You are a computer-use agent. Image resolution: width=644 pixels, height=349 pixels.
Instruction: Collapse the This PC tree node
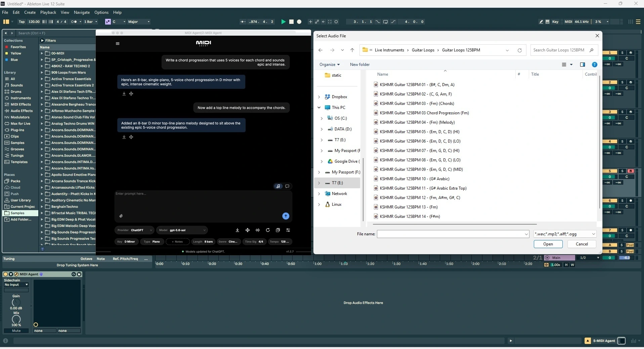coord(319,108)
